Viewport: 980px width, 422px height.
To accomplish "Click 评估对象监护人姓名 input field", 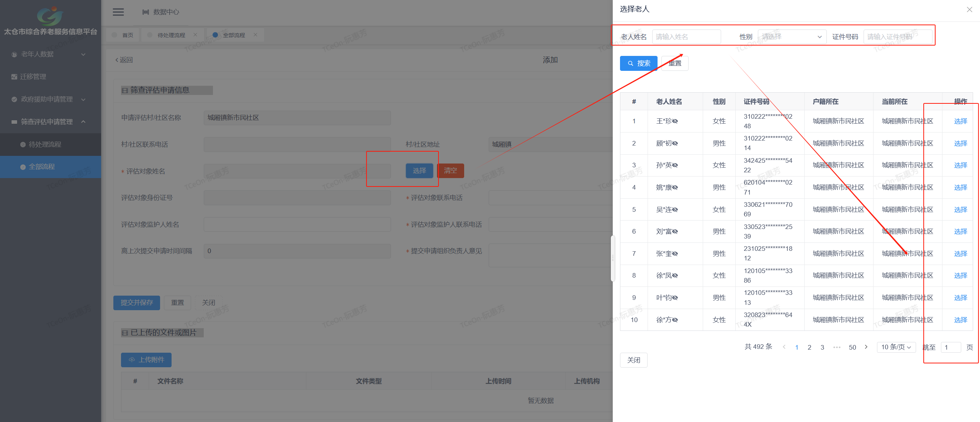I will [297, 224].
